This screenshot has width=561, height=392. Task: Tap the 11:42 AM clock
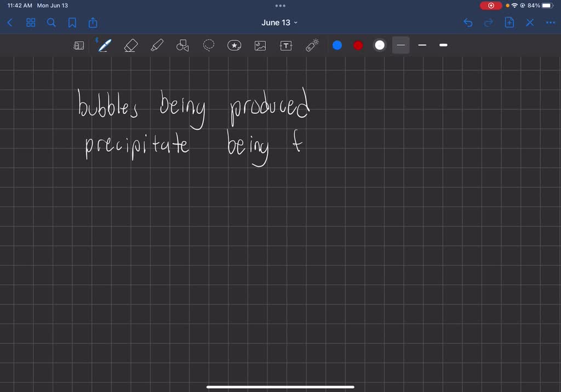pos(20,5)
